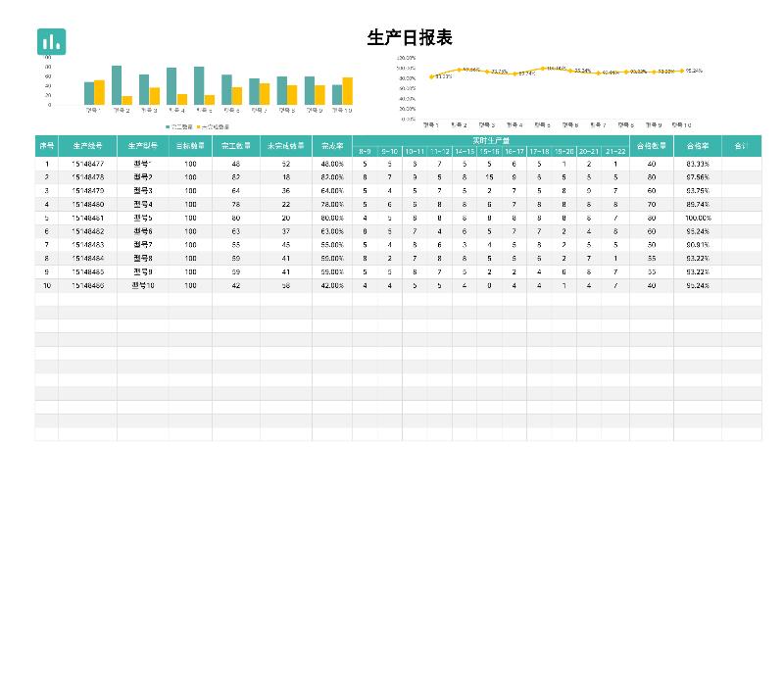Click the yellow legend swatch in bar chart
This screenshot has height=686, width=784.
[199, 127]
